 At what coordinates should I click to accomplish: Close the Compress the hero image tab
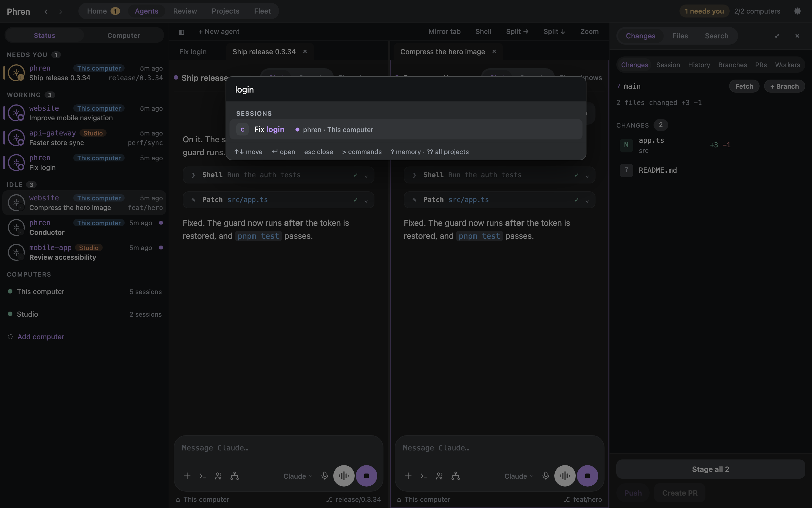tap(494, 51)
